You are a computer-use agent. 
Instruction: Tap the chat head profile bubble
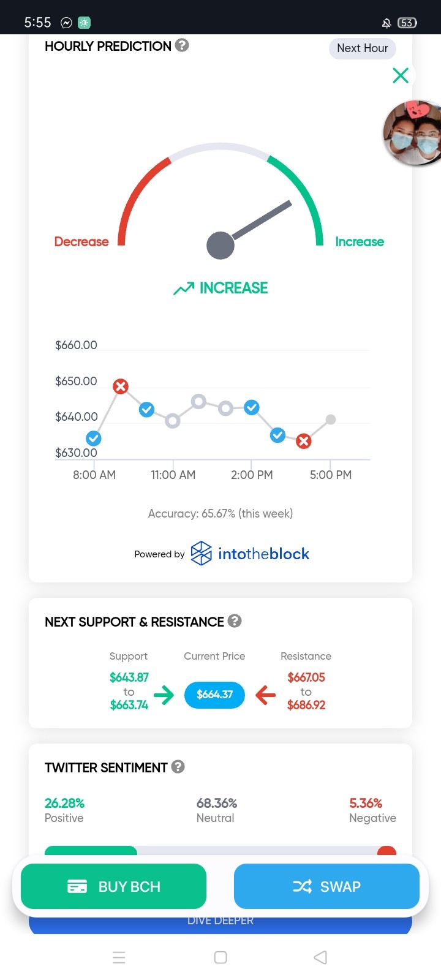click(412, 133)
